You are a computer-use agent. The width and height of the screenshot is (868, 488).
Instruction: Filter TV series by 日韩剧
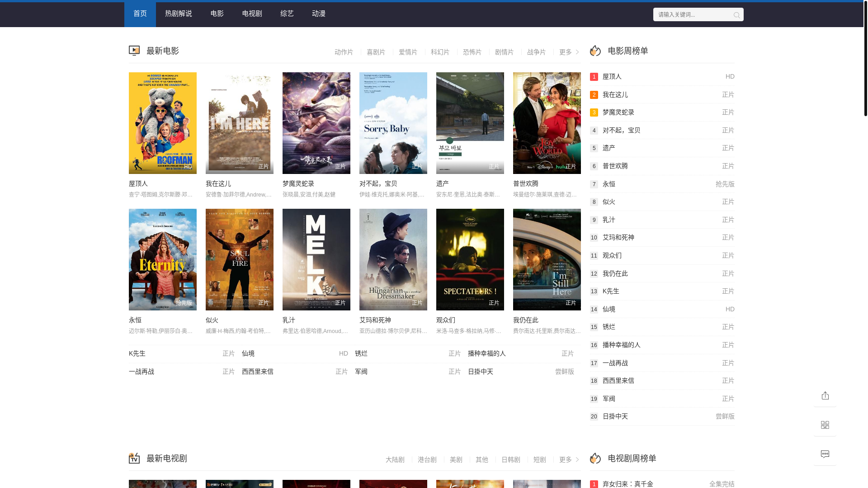[511, 460]
